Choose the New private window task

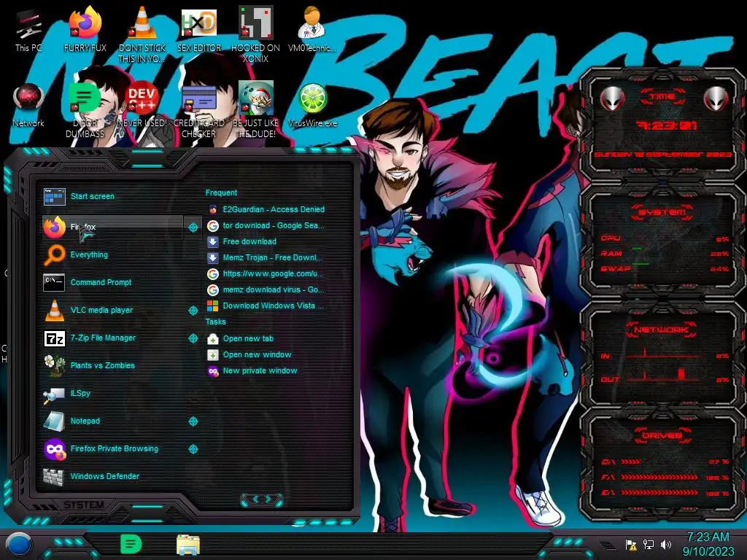(x=252, y=371)
